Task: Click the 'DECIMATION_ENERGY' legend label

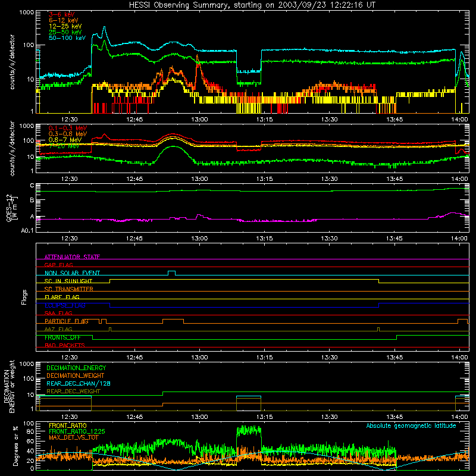Action: coord(76,368)
